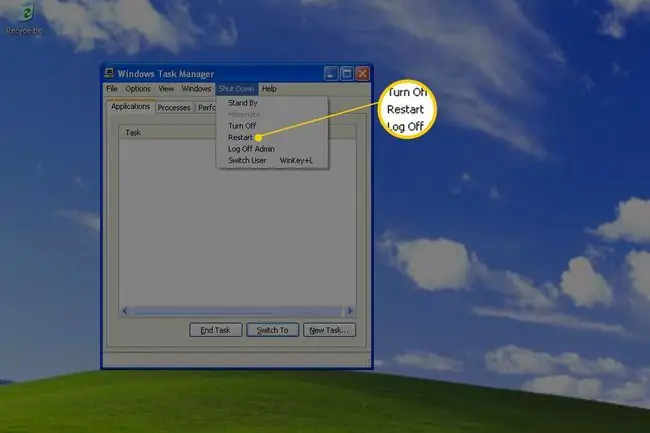Switch to the Applications tab
This screenshot has height=433, width=650.
[x=130, y=106]
